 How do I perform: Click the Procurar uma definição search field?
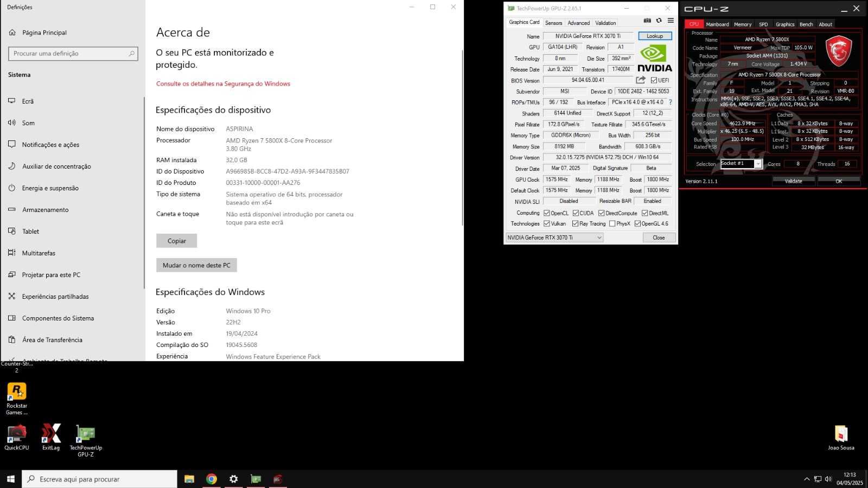pyautogui.click(x=73, y=54)
